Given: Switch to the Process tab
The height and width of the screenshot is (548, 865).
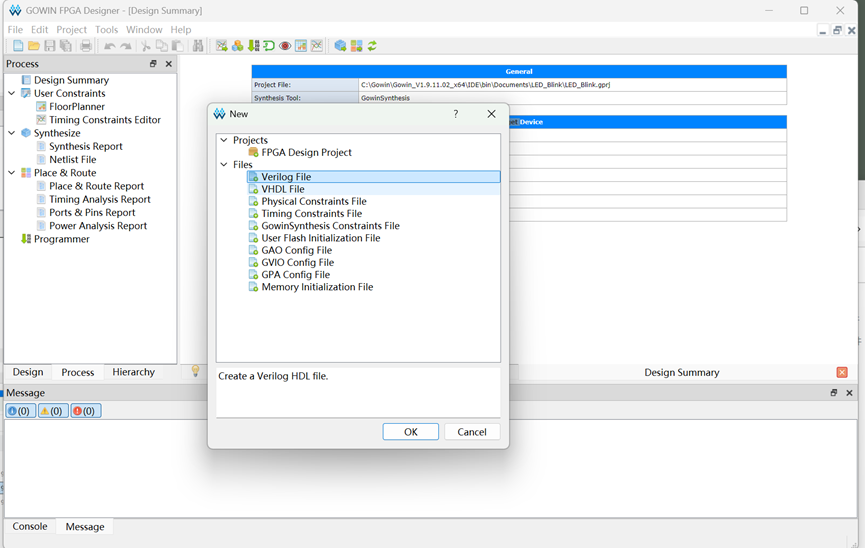Looking at the screenshot, I should tap(78, 372).
